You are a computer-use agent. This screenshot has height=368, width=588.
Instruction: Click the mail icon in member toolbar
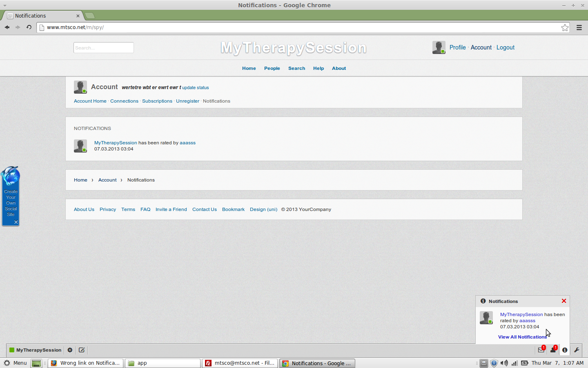click(x=541, y=350)
